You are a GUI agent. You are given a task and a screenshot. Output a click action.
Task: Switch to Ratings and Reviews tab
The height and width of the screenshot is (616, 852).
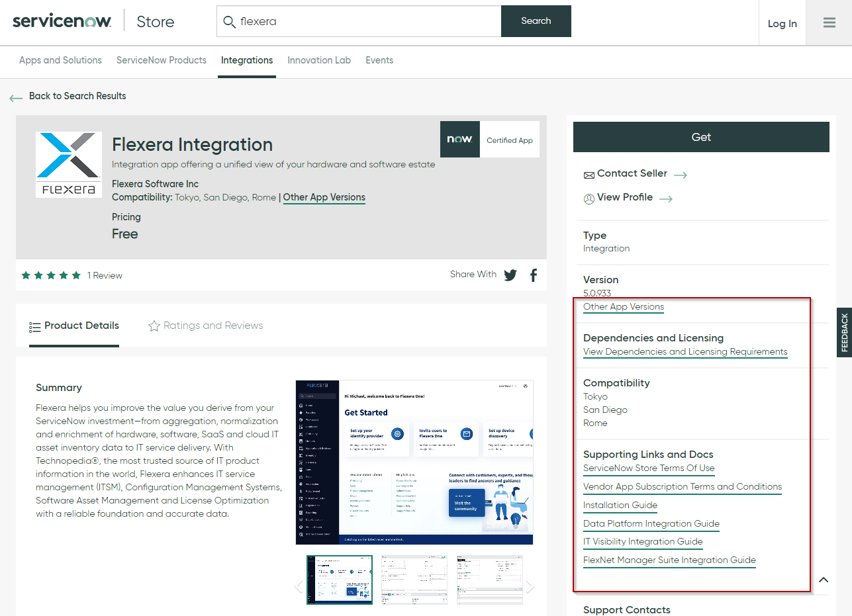coord(206,326)
